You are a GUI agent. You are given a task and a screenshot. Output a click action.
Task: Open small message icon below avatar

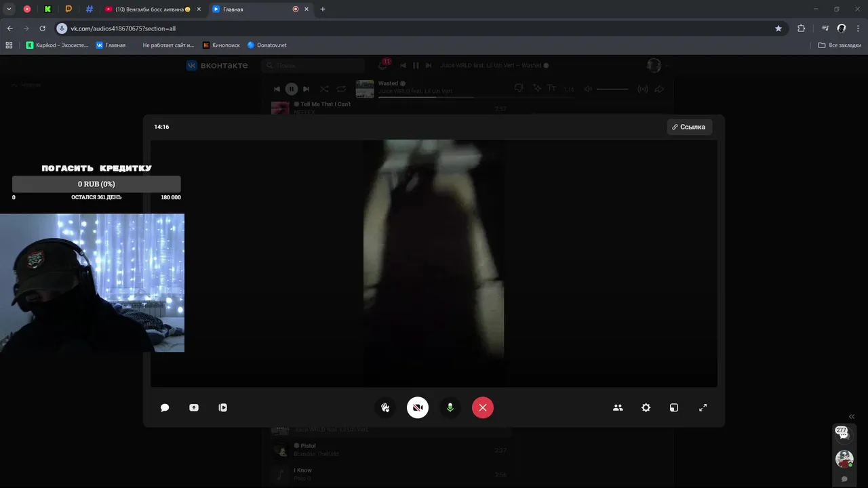click(844, 479)
